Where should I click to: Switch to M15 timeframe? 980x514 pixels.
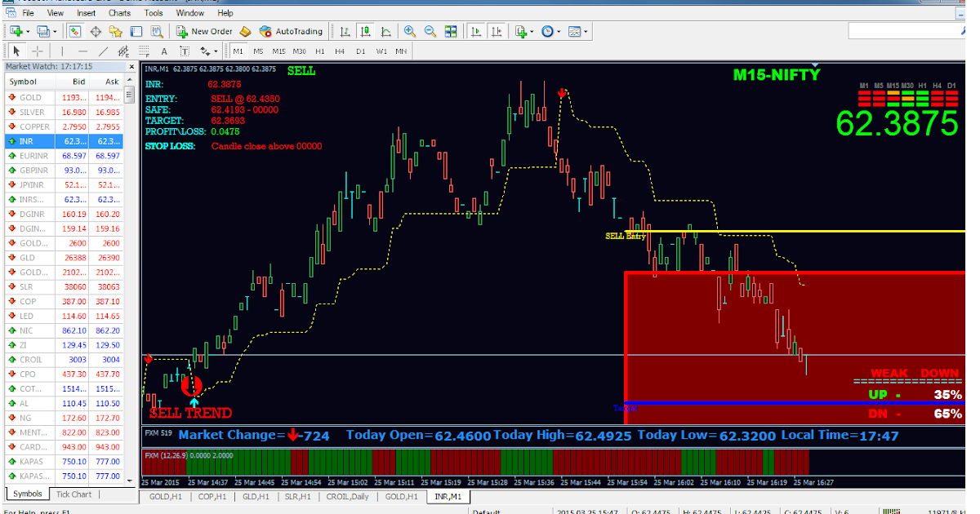tap(278, 51)
